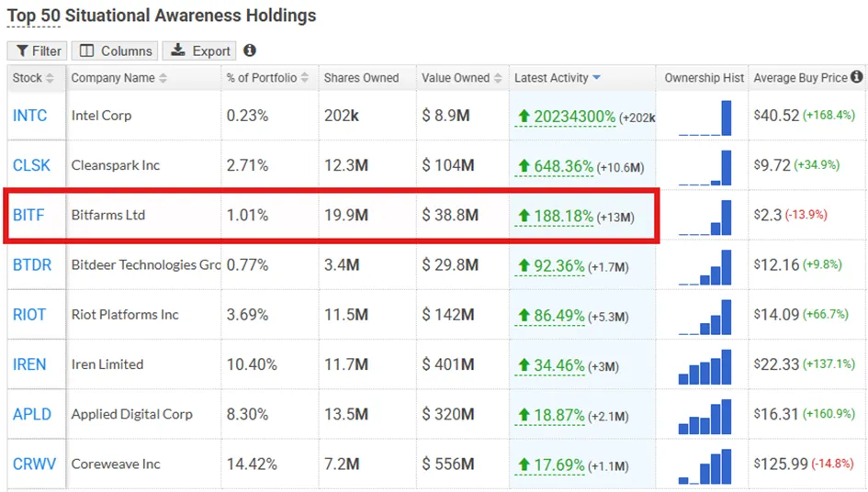The width and height of the screenshot is (868, 492).
Task: Click the Ownership Hist column header
Action: [705, 78]
